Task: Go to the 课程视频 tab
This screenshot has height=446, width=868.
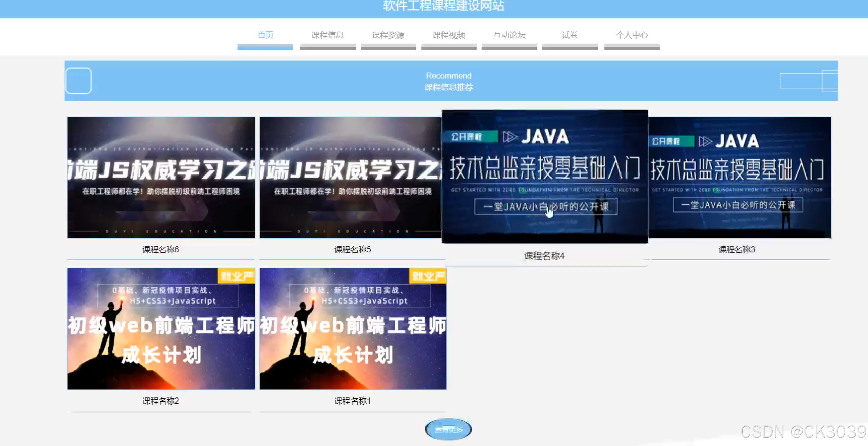Action: point(449,35)
